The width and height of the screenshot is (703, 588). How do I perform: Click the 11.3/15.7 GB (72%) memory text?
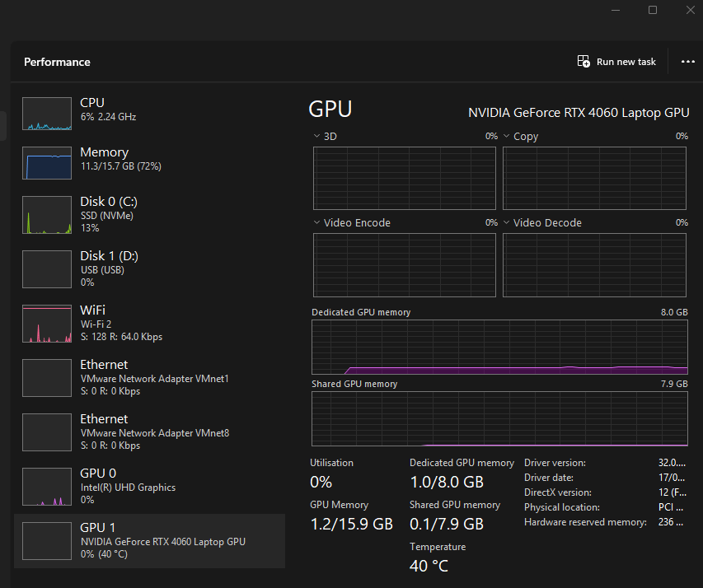(121, 166)
